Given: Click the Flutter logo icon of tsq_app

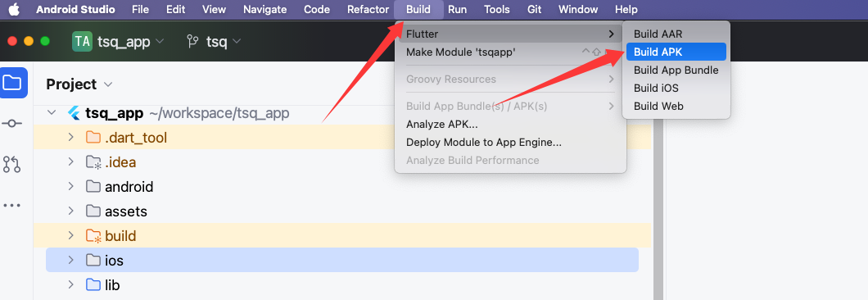Looking at the screenshot, I should click(x=74, y=113).
